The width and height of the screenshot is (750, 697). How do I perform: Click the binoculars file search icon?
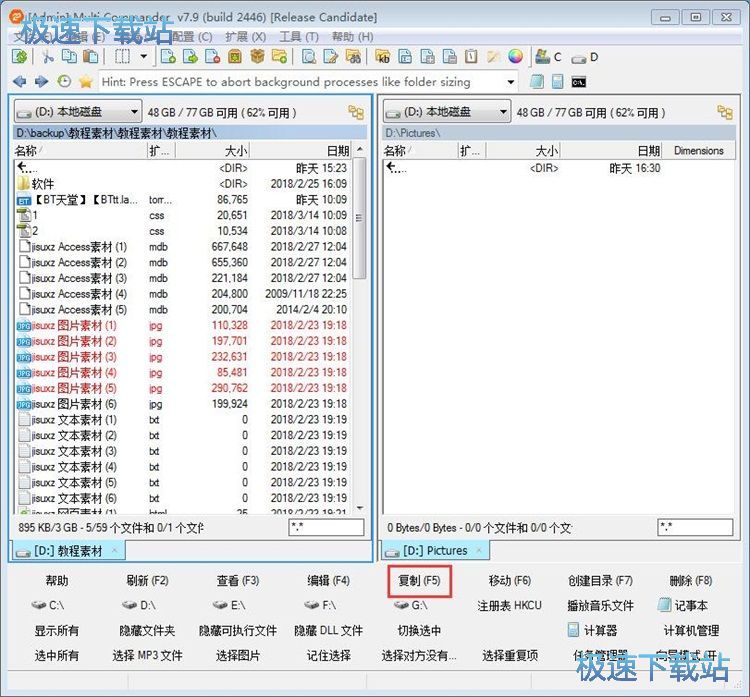point(353,57)
